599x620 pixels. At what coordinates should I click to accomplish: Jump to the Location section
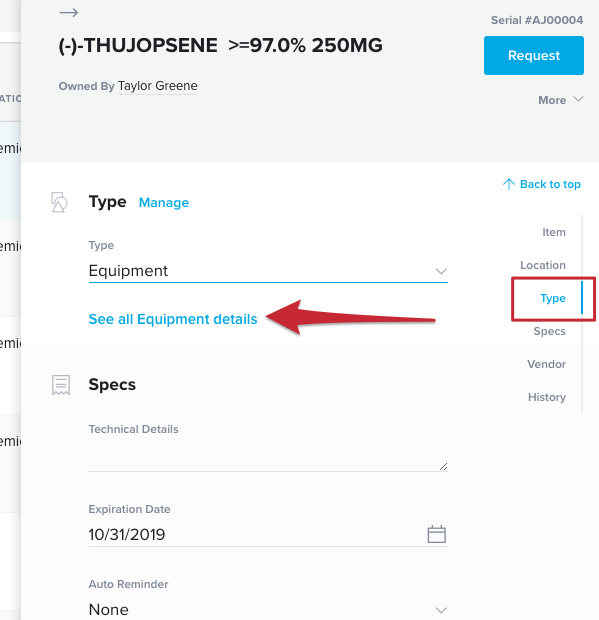tap(543, 265)
